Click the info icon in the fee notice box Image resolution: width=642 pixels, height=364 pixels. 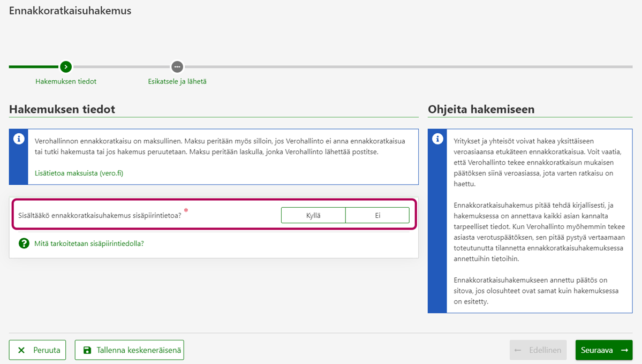point(19,139)
